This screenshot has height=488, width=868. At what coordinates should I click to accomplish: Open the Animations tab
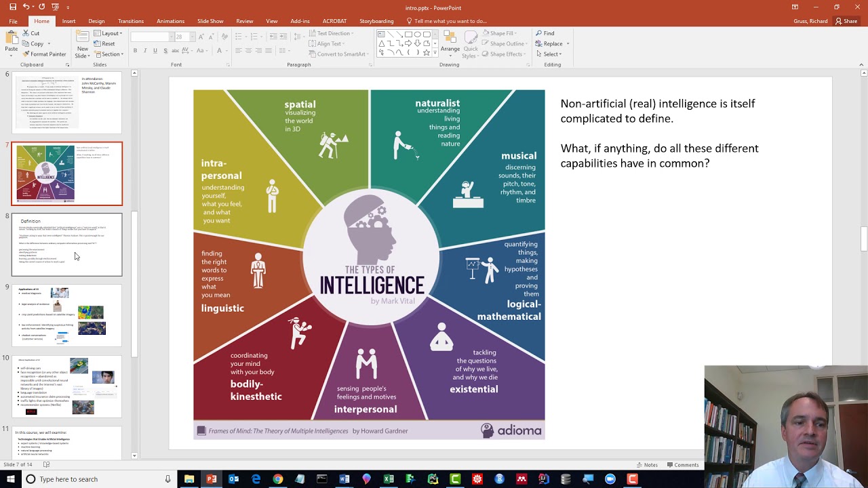pos(170,21)
